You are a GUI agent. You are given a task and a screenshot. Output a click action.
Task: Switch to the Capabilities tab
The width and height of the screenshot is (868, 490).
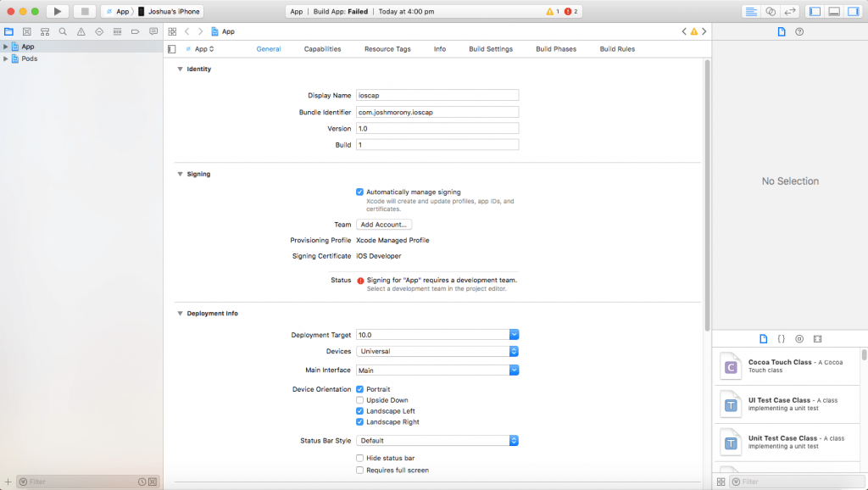click(x=322, y=48)
